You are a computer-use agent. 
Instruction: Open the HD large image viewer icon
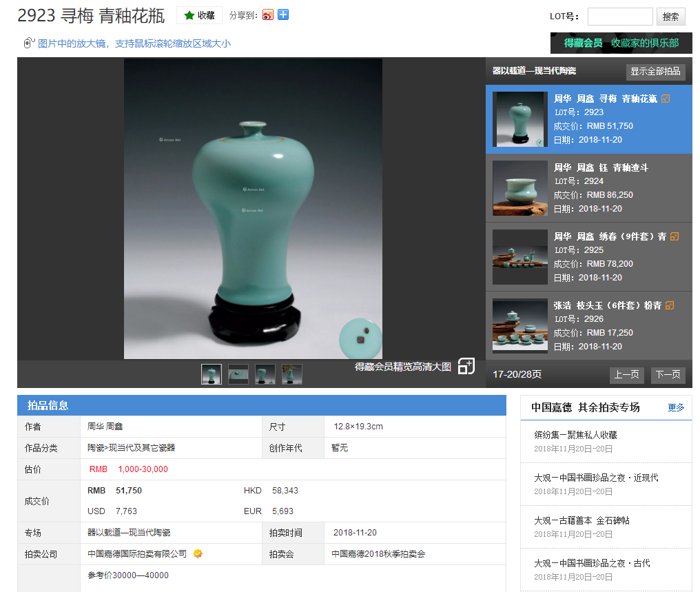466,367
